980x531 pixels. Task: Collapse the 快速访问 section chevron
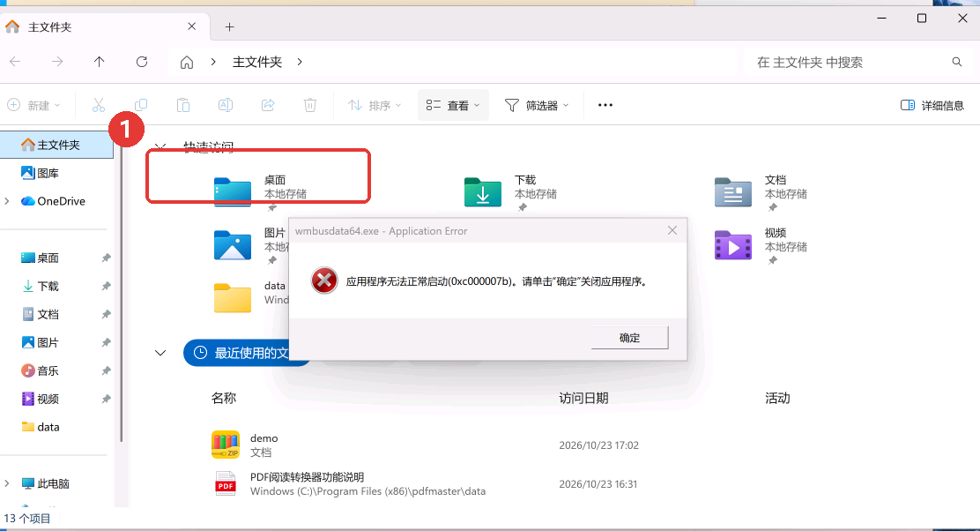pyautogui.click(x=160, y=147)
